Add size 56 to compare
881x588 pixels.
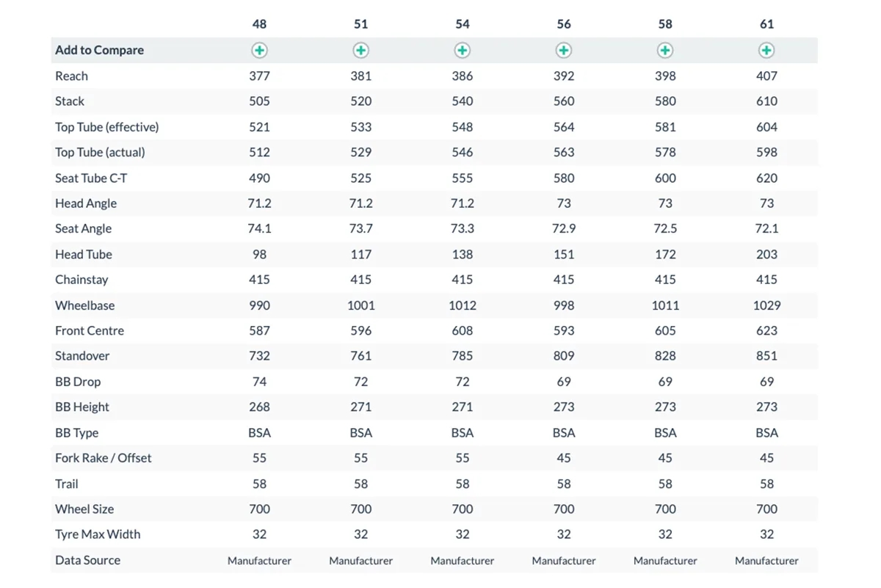[x=564, y=51]
